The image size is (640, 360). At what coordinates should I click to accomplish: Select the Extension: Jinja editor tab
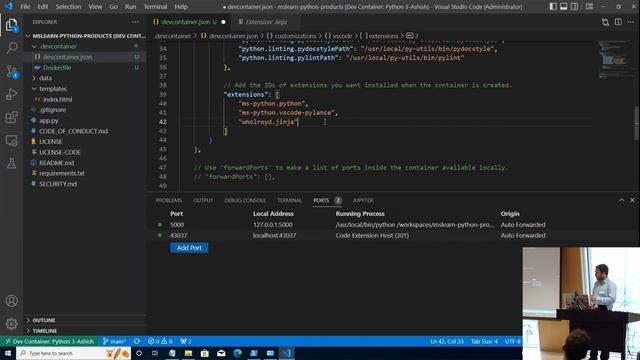pos(265,22)
